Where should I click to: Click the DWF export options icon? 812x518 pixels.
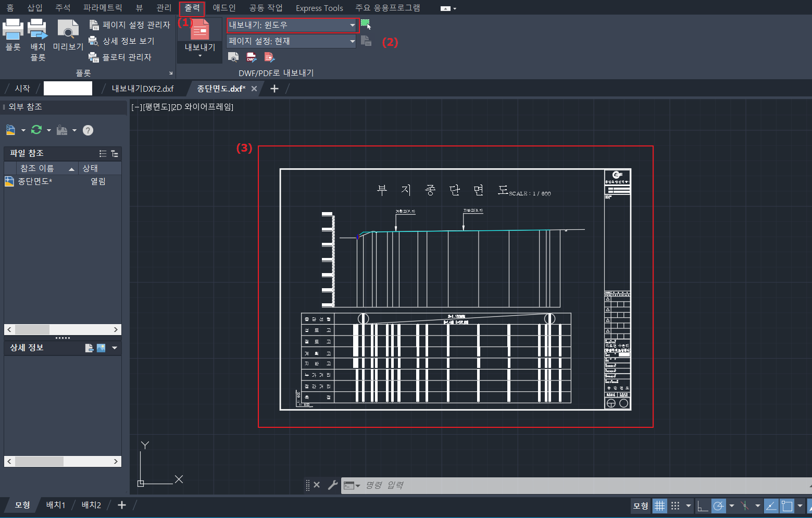(252, 57)
